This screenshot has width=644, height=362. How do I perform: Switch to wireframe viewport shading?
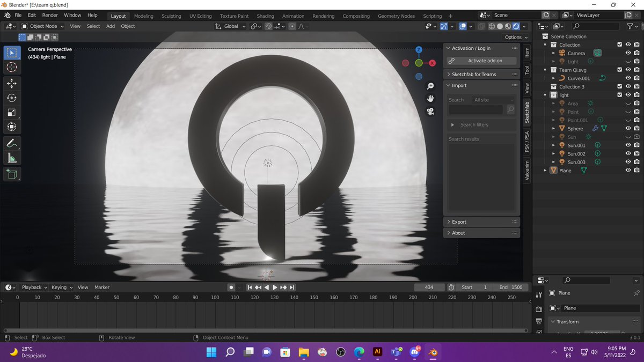492,26
